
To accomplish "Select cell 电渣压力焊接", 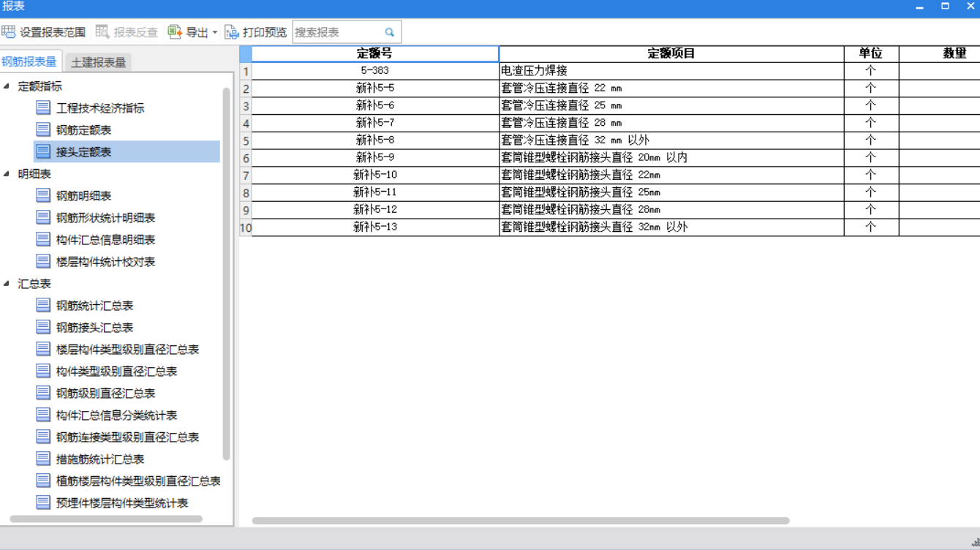I will (x=671, y=71).
